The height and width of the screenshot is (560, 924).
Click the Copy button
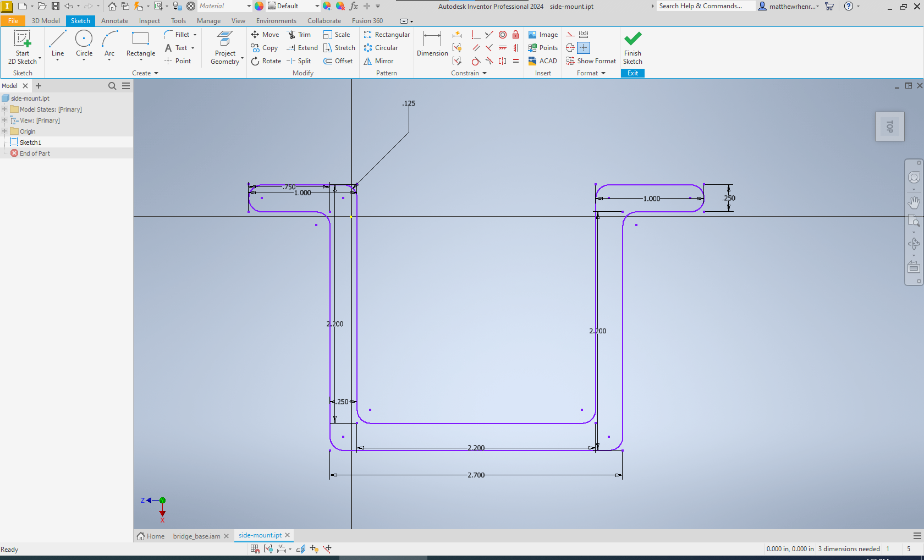(x=265, y=48)
